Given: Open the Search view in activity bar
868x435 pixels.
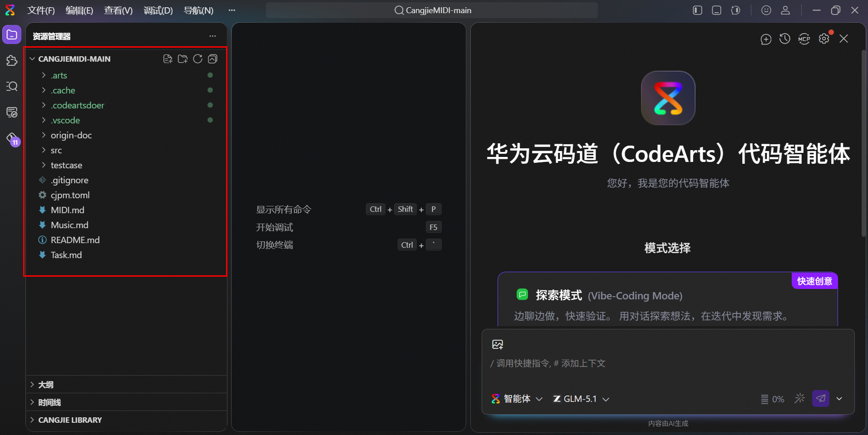Looking at the screenshot, I should click(12, 86).
